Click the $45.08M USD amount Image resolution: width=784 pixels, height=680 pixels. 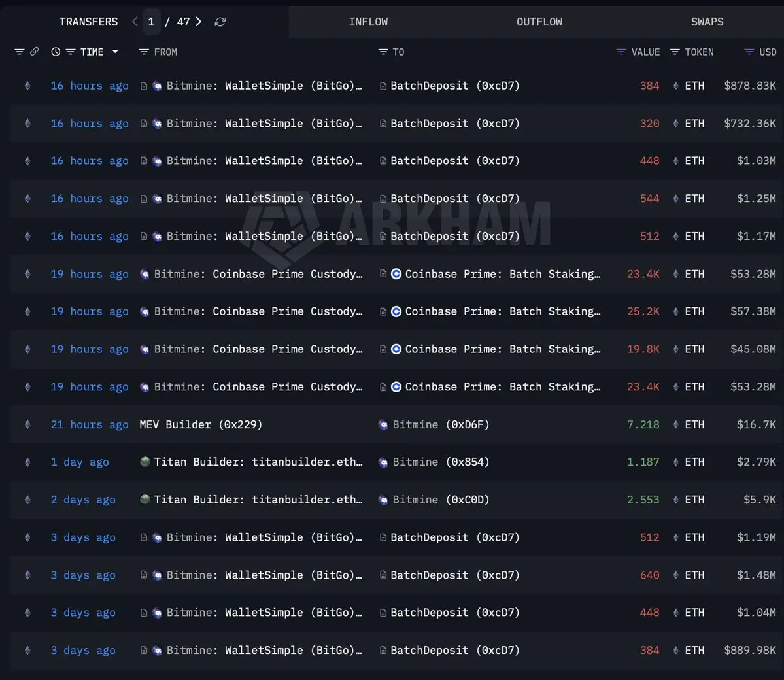(x=753, y=349)
